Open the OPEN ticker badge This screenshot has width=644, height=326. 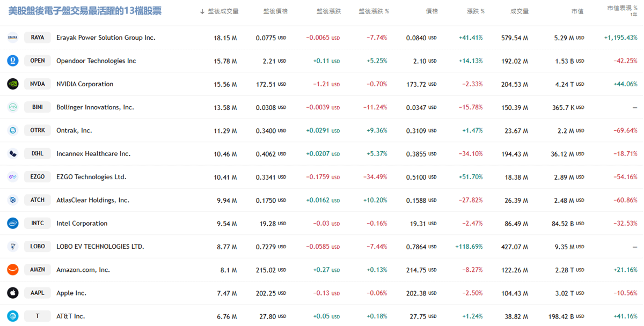point(38,61)
